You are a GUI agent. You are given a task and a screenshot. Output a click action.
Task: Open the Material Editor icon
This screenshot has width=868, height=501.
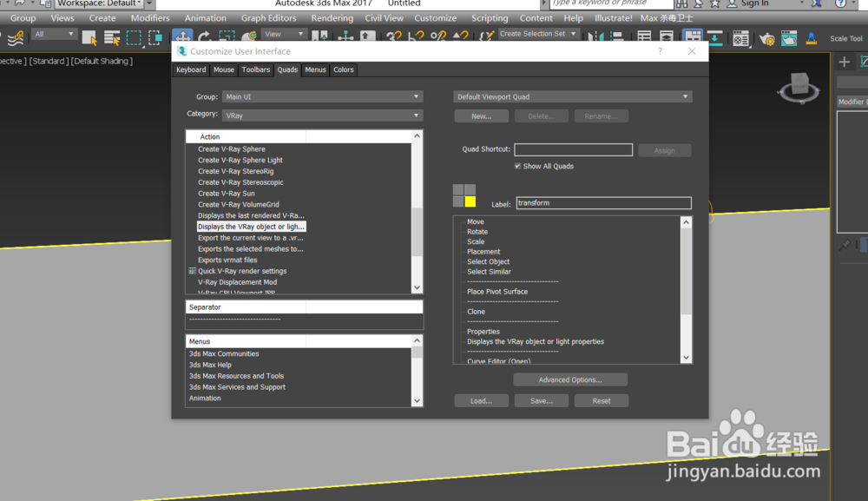[x=740, y=38]
